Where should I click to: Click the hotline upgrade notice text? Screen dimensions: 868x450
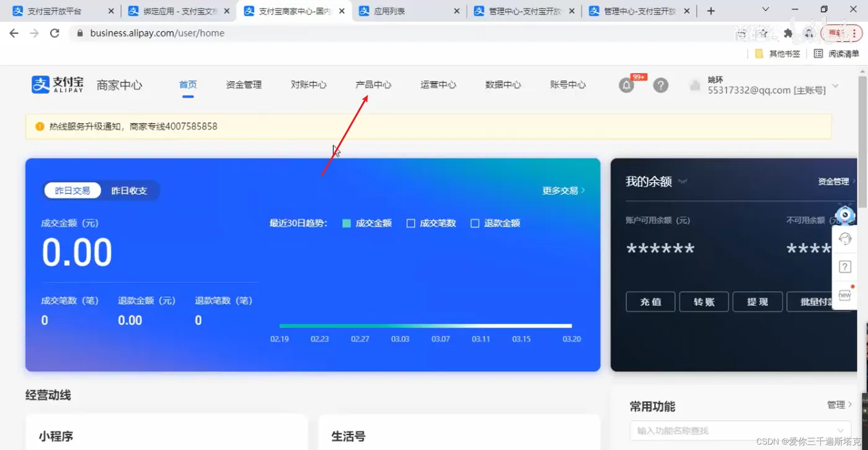tap(133, 126)
